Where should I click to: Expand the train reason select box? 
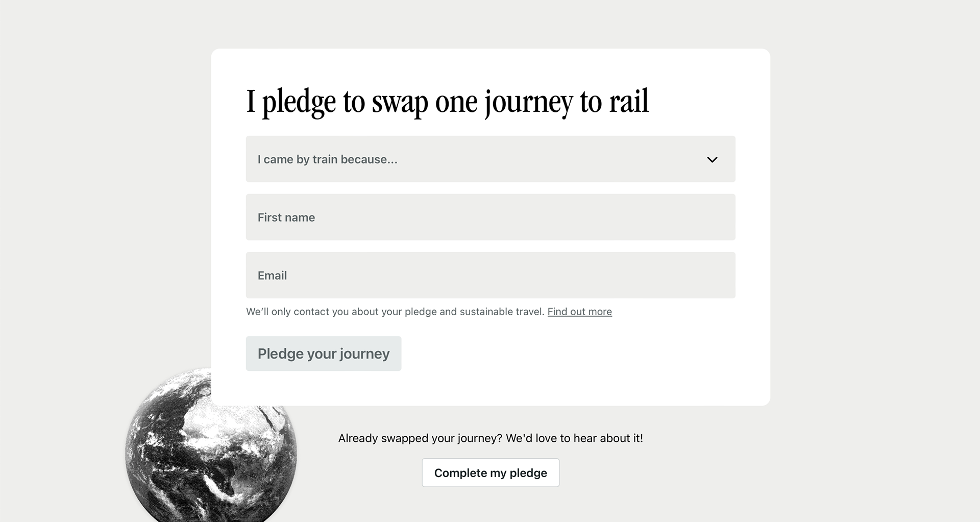point(491,159)
